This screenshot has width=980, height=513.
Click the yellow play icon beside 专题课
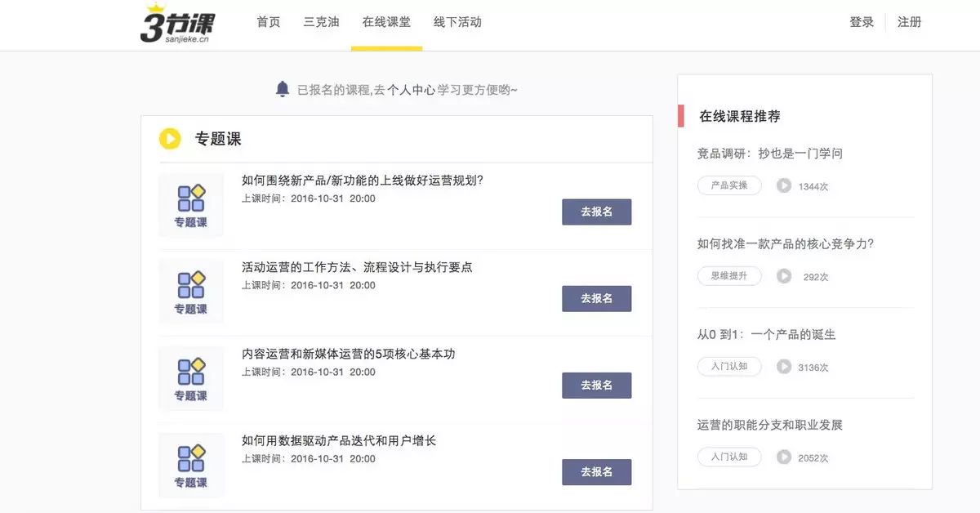[x=170, y=139]
